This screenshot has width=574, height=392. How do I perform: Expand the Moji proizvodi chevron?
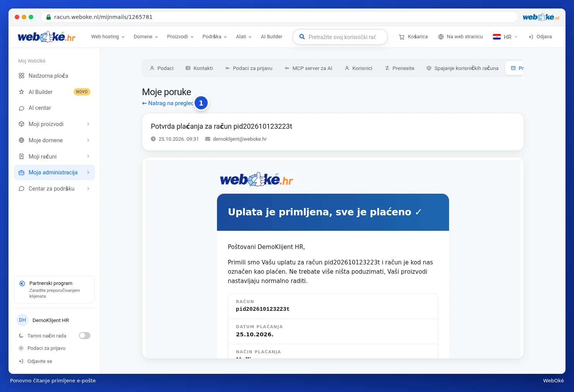[88, 124]
